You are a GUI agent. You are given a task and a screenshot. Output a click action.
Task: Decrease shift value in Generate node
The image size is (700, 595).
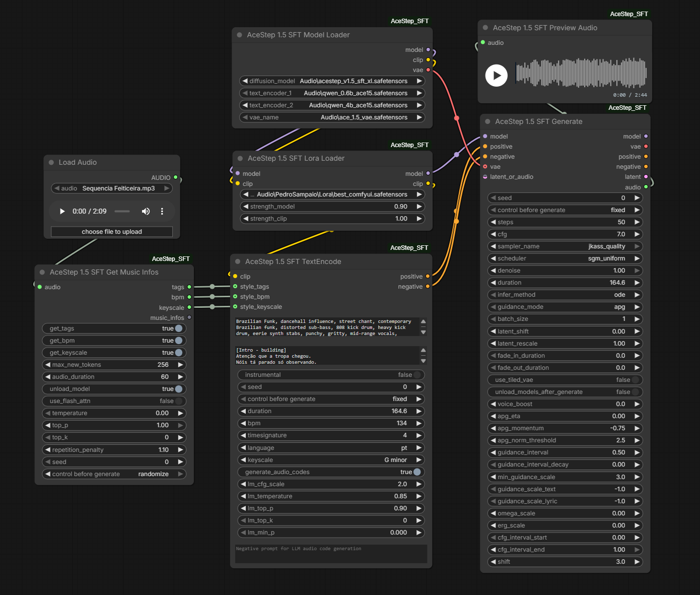pyautogui.click(x=493, y=562)
